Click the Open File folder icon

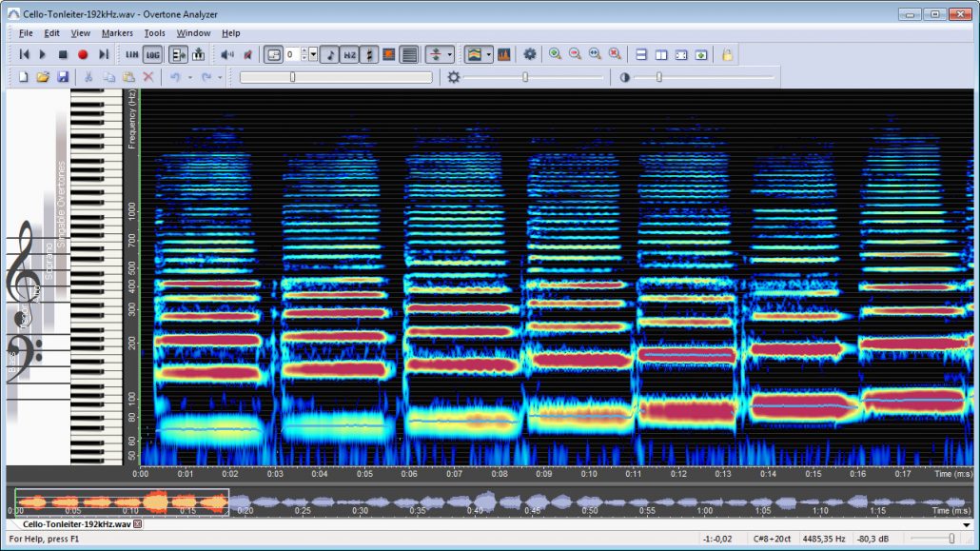point(40,76)
